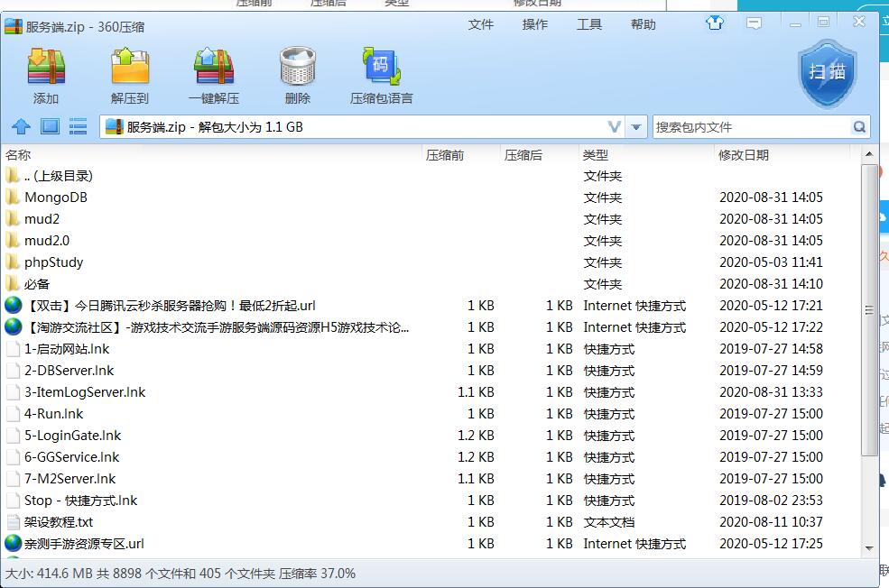Image resolution: width=889 pixels, height=588 pixels.
Task: Select the 架设教程.txt file
Action: [58, 522]
